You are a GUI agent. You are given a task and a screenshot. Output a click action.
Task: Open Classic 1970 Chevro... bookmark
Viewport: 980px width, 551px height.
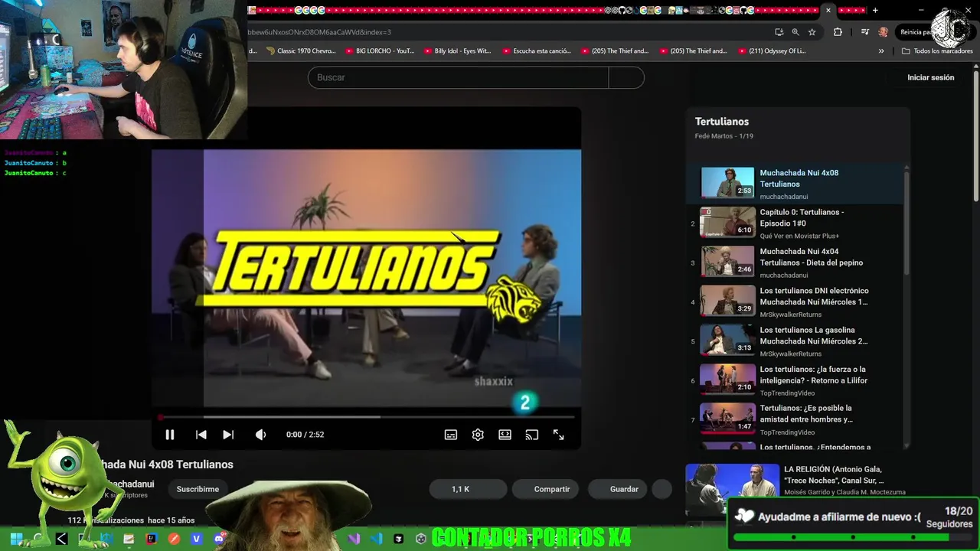tap(301, 51)
